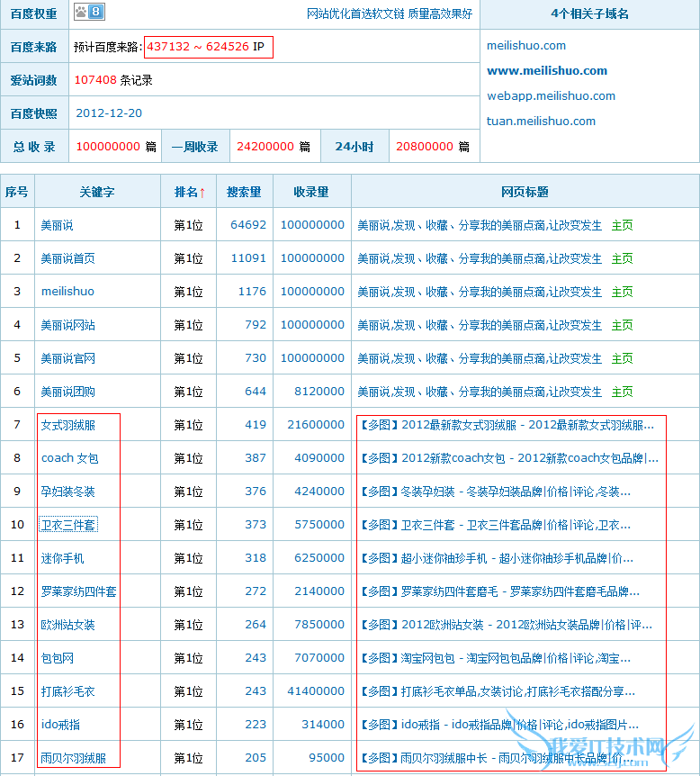Viewport: 700px width, 776px height.
Task: Open keyword link 美丽说官网
Action: tap(67, 358)
